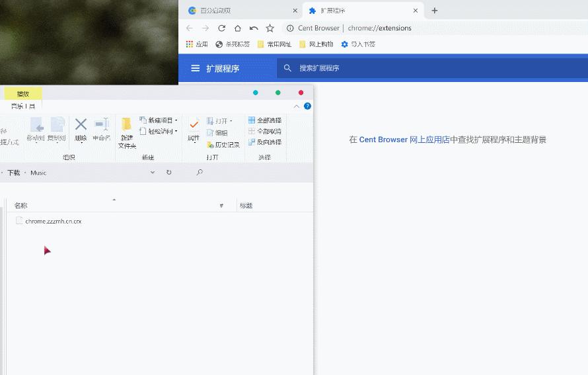Open the hamburger menu on 扩展程序 page
This screenshot has width=588, height=375.
[196, 68]
